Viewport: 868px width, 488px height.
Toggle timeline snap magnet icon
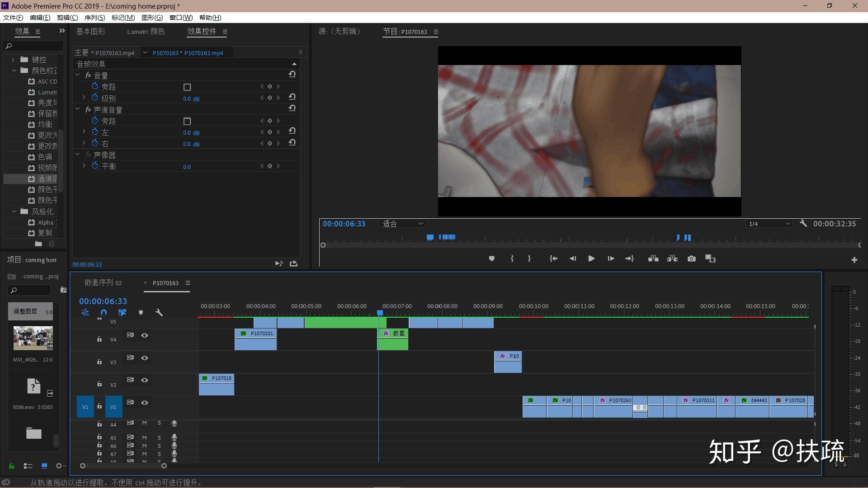pyautogui.click(x=104, y=313)
